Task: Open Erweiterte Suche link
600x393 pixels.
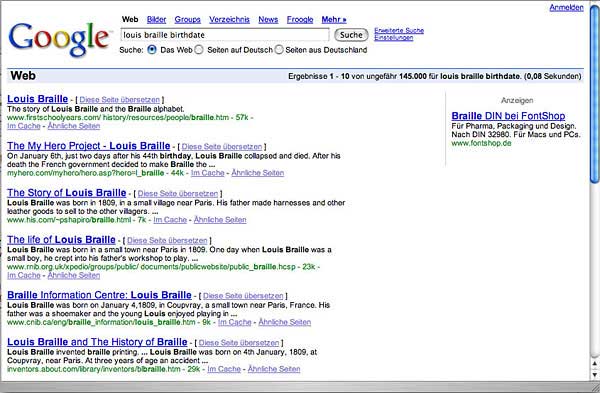Action: tap(399, 31)
